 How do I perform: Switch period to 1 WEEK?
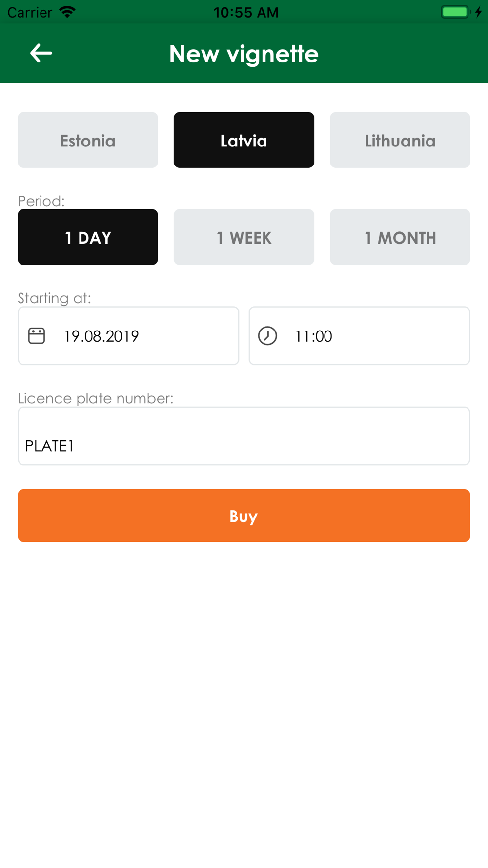click(244, 237)
